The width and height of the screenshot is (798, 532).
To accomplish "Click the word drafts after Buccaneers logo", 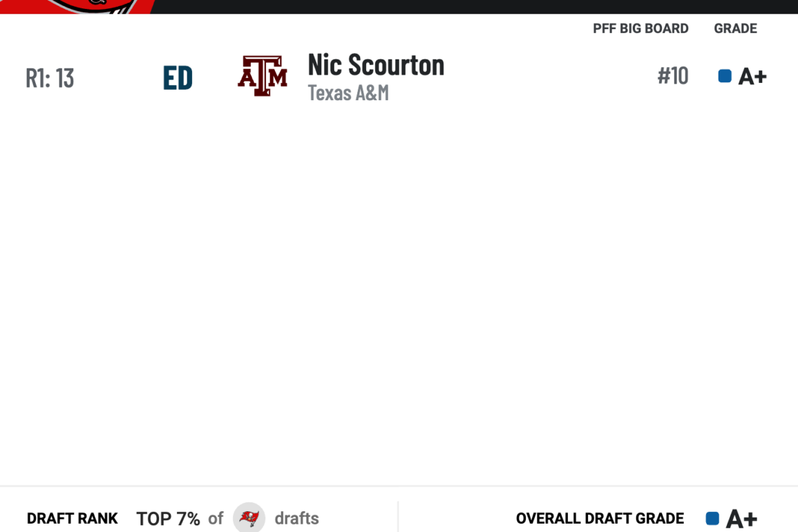I will click(296, 518).
